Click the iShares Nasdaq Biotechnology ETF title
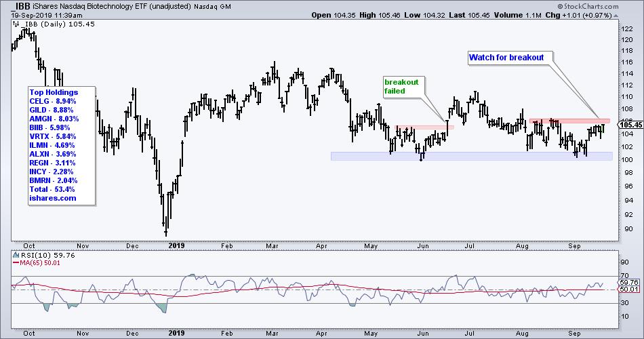The image size is (644, 339). [111, 7]
